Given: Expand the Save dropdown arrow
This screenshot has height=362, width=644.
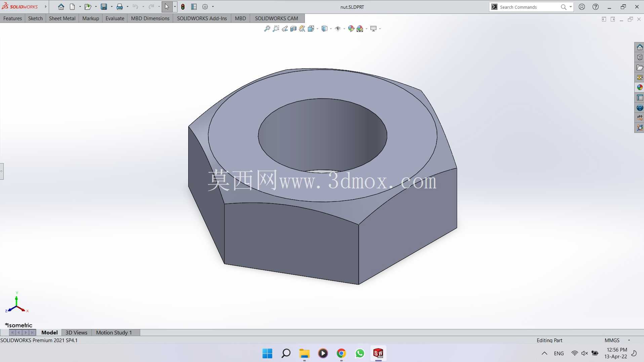Looking at the screenshot, I should (x=112, y=7).
